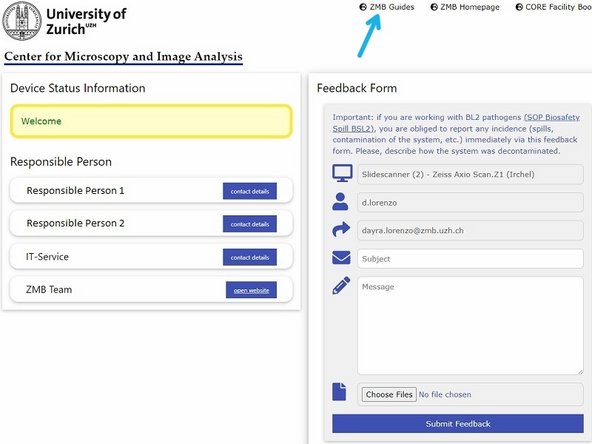The image size is (592, 444).
Task: Click the yellow Welcome status box
Action: (x=151, y=121)
